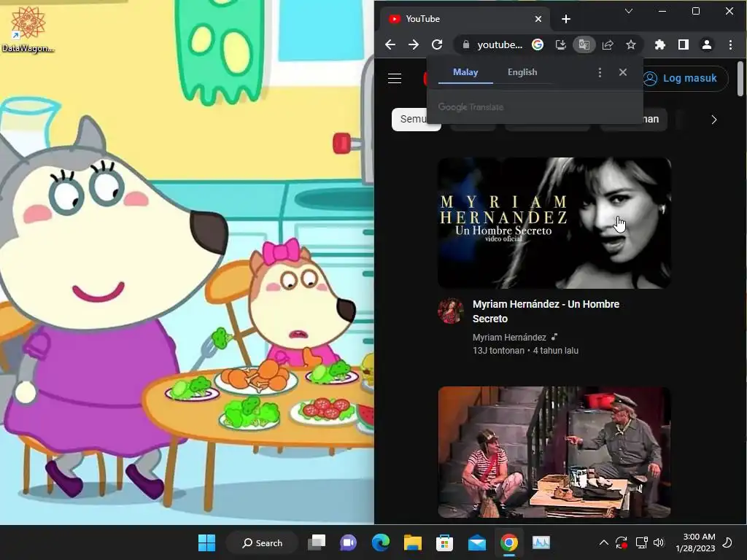Open clock showing 3:00 AM

(x=695, y=542)
